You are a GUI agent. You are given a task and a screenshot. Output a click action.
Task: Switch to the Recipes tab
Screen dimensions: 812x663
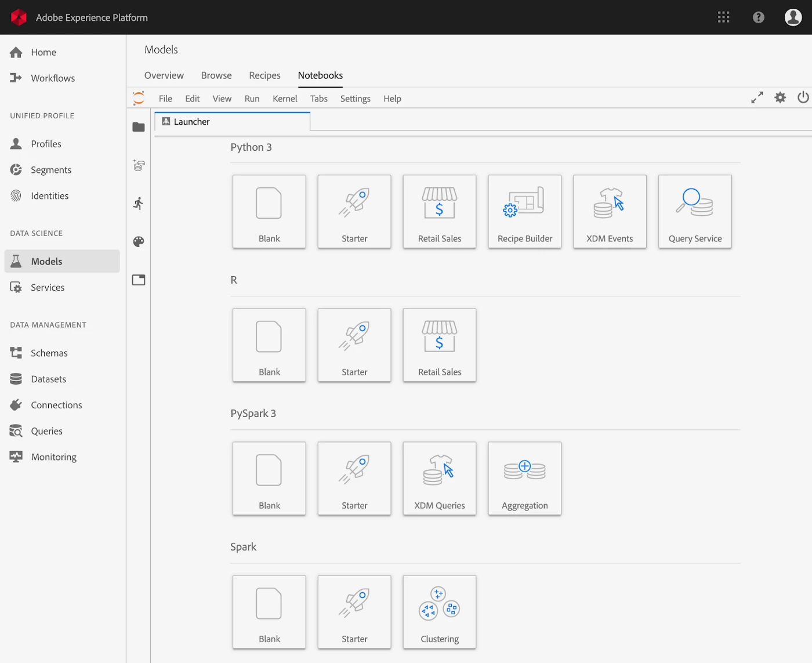(264, 75)
